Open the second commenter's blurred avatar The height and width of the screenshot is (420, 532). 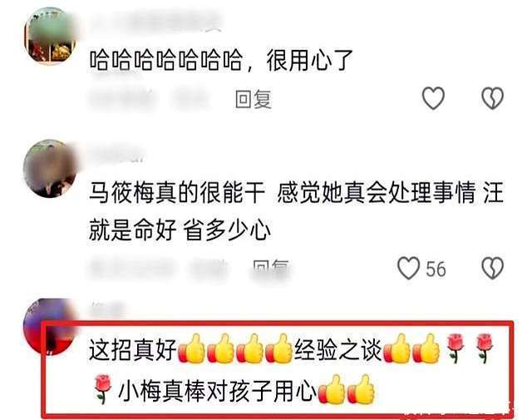[51, 169]
